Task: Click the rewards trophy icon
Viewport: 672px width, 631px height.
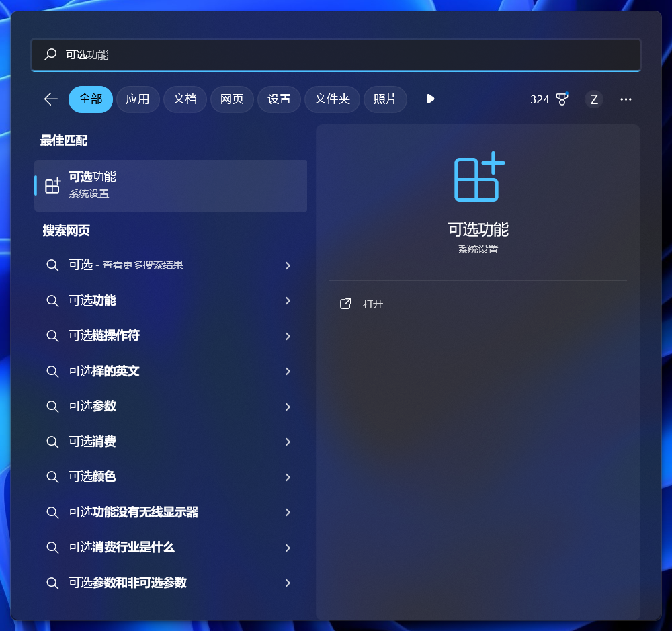Action: 562,99
